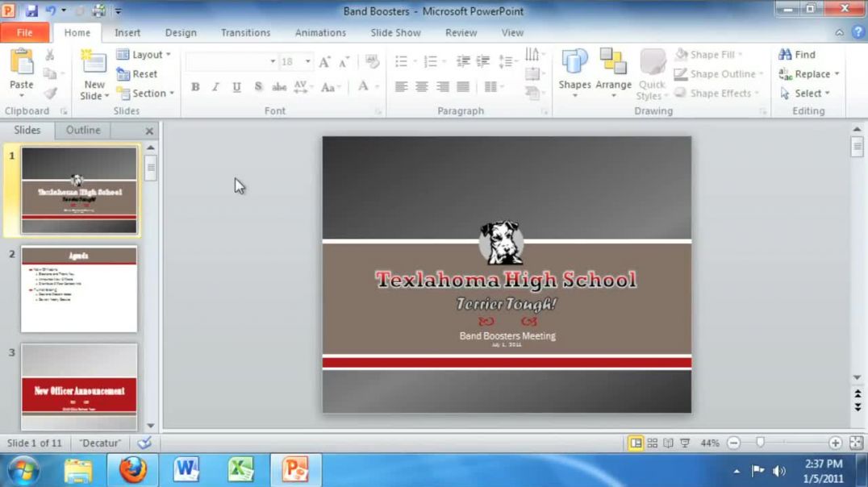Click Find in Editing group
The height and width of the screenshot is (487, 868).
[x=797, y=54]
